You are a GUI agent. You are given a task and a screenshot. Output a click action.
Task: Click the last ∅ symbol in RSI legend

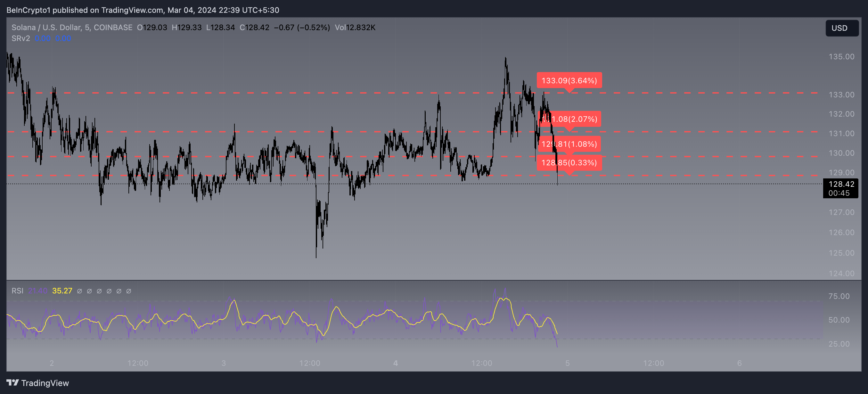pyautogui.click(x=129, y=291)
